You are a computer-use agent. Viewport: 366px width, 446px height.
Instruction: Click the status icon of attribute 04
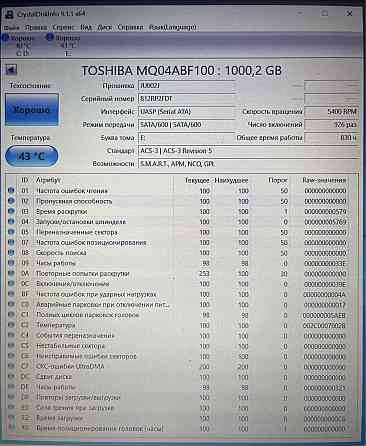[11, 221]
